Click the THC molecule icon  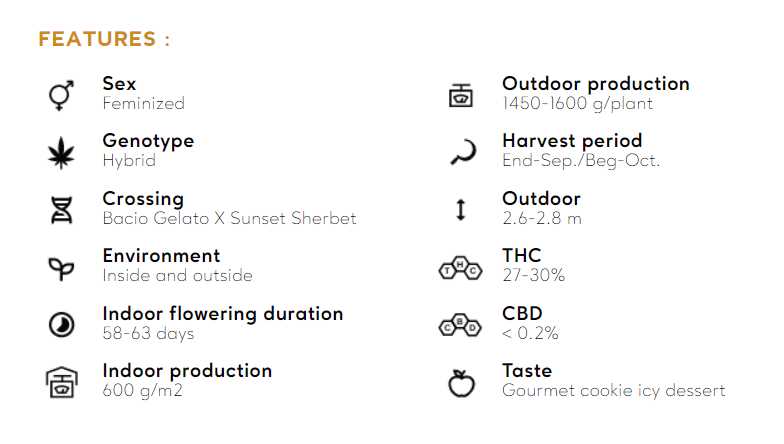(460, 267)
